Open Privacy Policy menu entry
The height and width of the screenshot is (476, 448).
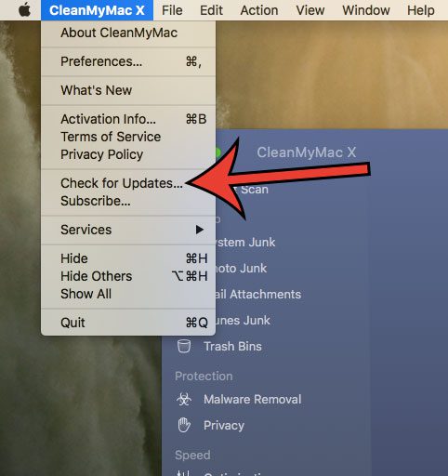pyautogui.click(x=128, y=154)
